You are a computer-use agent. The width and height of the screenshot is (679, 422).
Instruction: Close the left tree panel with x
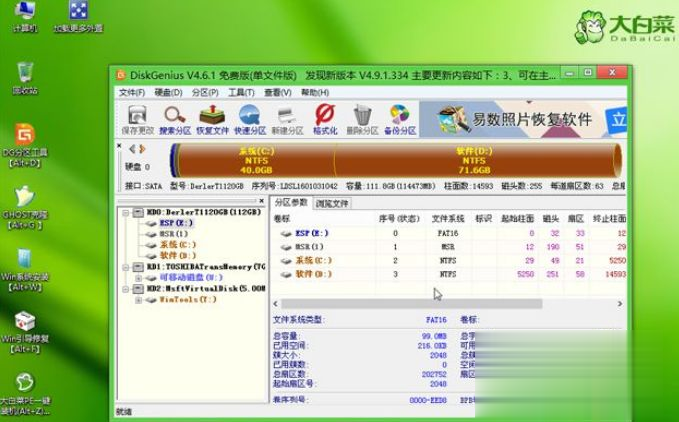tap(262, 201)
